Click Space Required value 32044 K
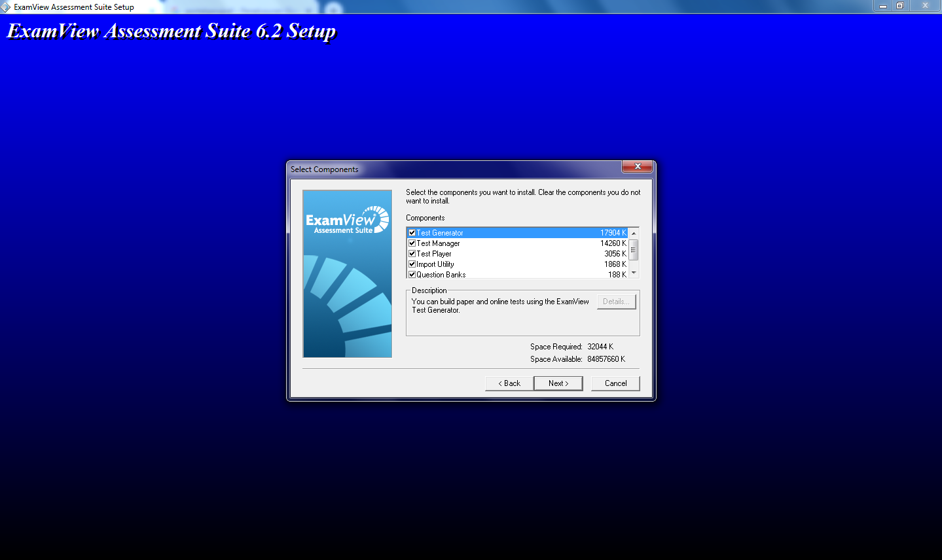The image size is (942, 560). click(600, 347)
